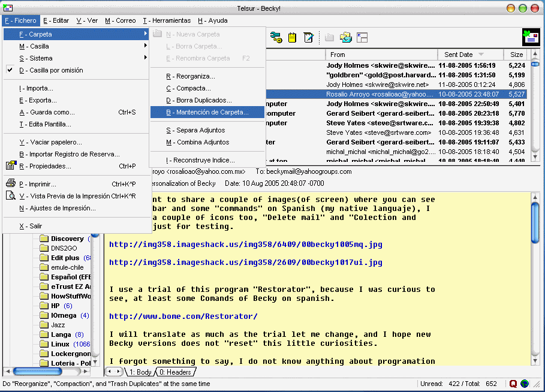Choose Salir to exit

(x=77, y=226)
